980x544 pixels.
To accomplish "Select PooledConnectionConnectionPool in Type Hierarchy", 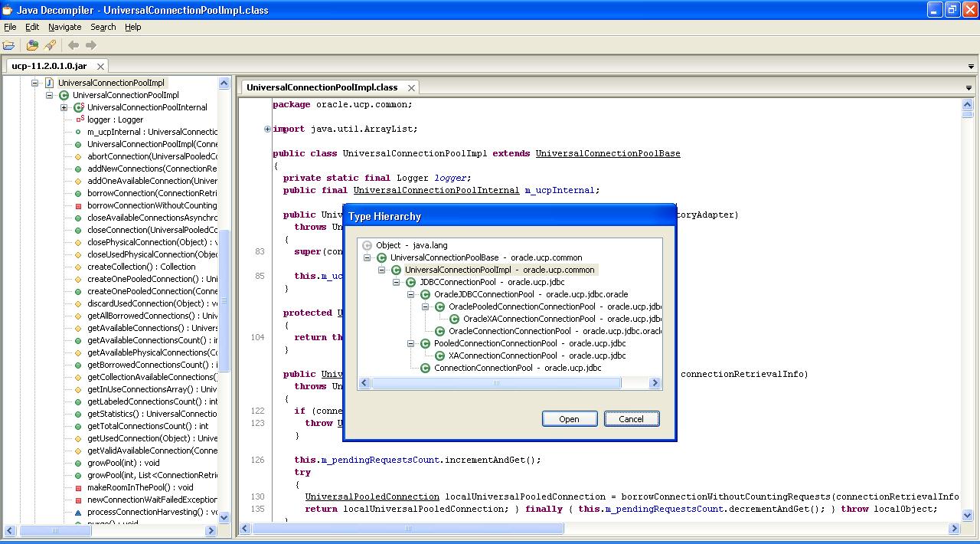I will [x=530, y=343].
